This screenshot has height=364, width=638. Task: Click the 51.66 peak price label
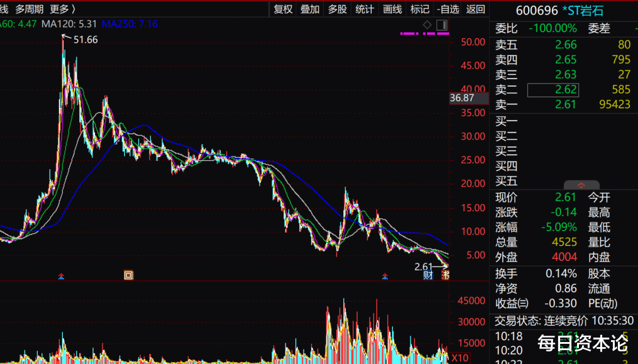point(85,40)
